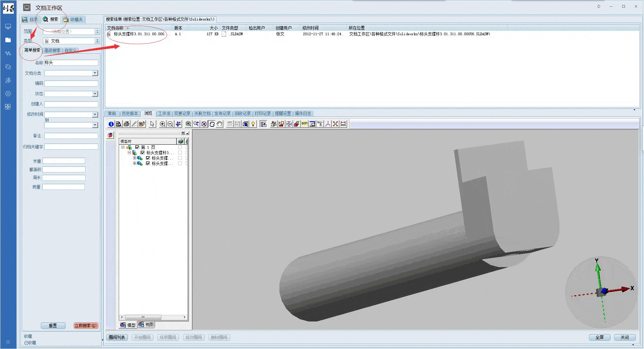The height and width of the screenshot is (349, 644).
Task: Click the folder icon in blue sidebar
Action: pyautogui.click(x=8, y=40)
